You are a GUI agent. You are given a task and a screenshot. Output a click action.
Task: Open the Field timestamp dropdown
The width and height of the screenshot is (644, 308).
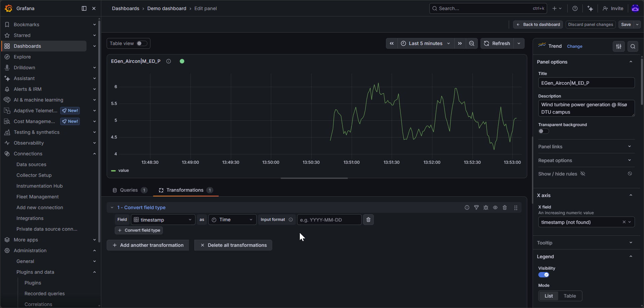click(163, 220)
